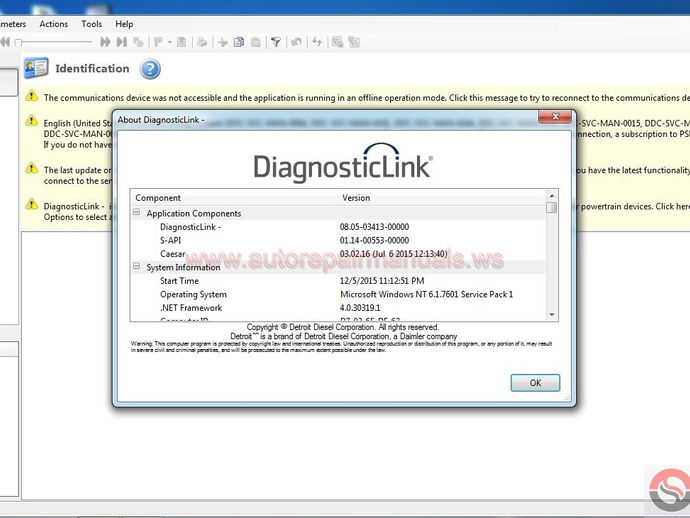
Task: Click the print toolbar icon
Action: (202, 42)
